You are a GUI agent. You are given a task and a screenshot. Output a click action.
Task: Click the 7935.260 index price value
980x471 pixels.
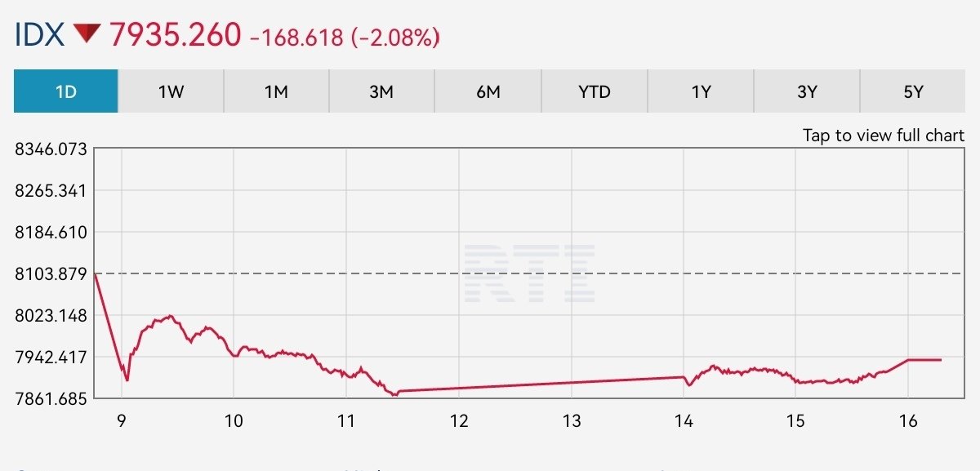pyautogui.click(x=176, y=34)
